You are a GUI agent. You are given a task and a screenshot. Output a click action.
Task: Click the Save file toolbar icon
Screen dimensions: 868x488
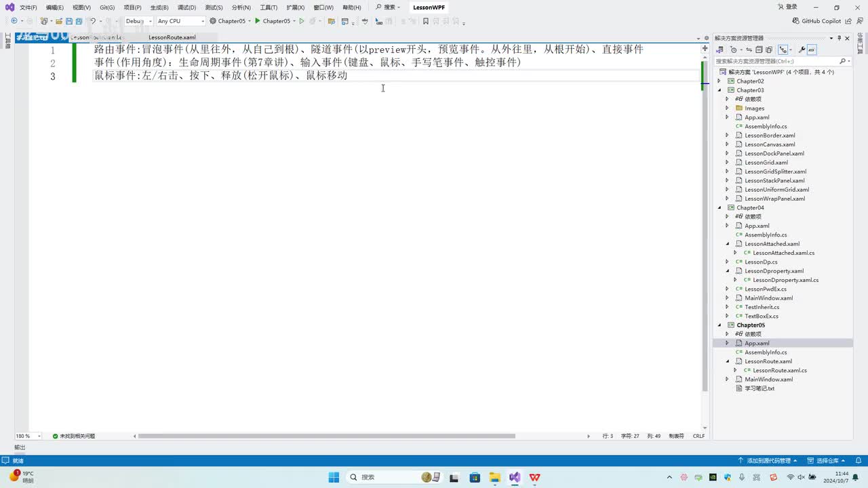pos(68,21)
